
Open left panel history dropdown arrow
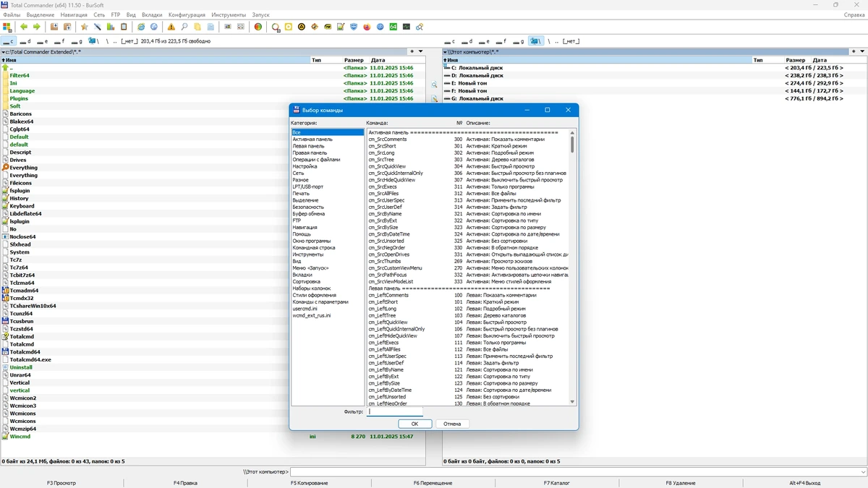click(420, 52)
